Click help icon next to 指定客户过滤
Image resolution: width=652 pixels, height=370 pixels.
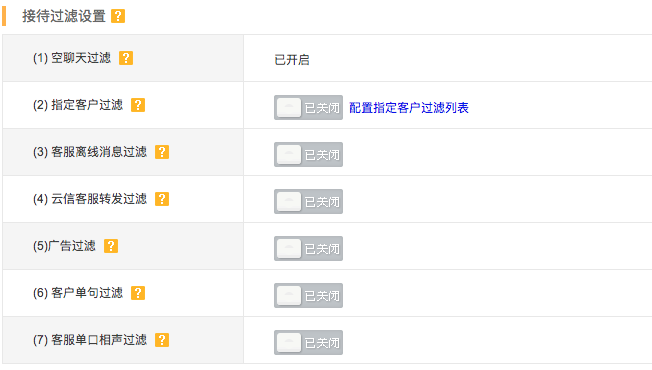click(138, 105)
